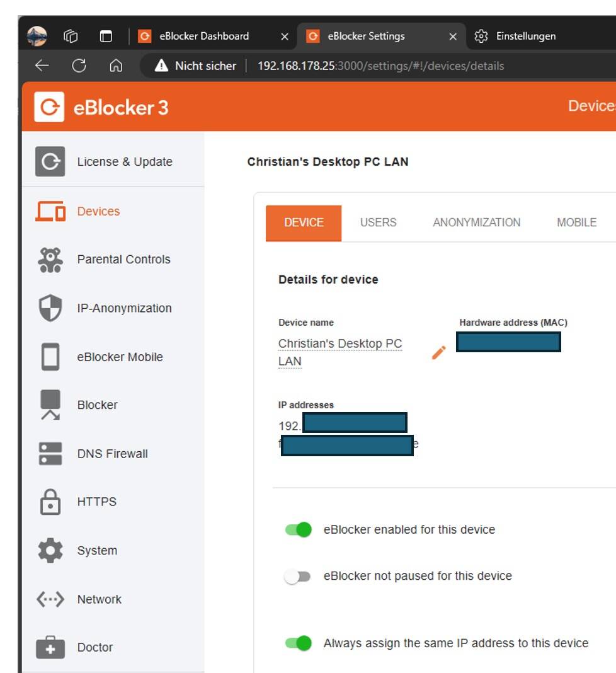616x673 pixels.
Task: Open eBlocker Mobile menu entry
Action: click(120, 357)
